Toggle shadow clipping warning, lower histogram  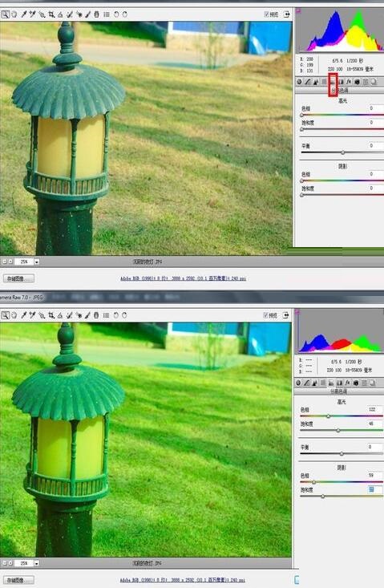[298, 311]
